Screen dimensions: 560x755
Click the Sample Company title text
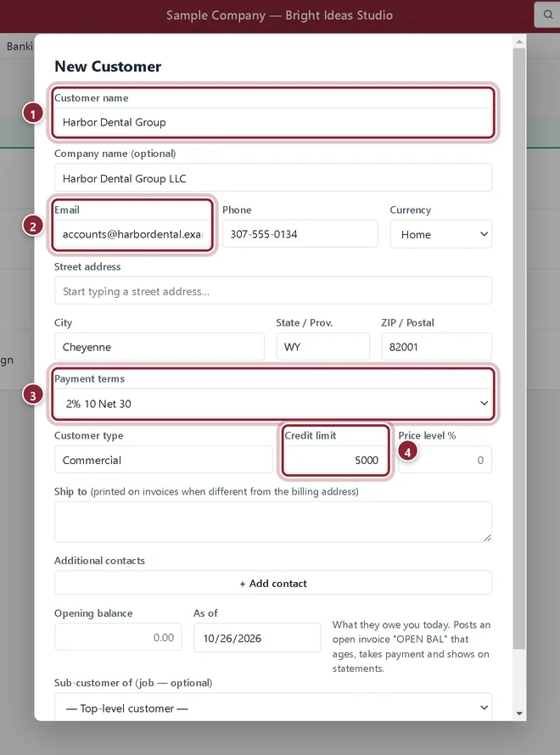coord(279,15)
